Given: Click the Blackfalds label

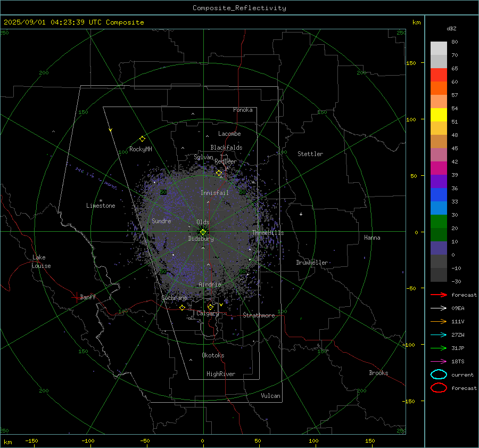Looking at the screenshot, I should 226,148.
